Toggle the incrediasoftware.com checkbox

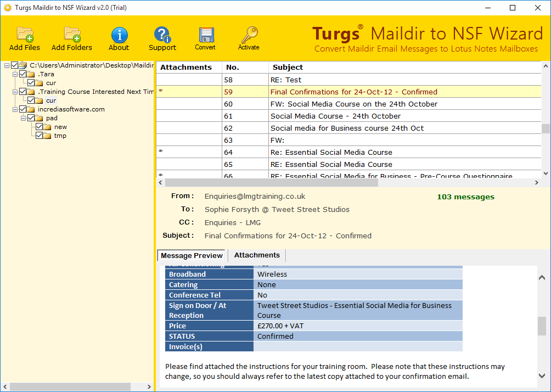23,109
